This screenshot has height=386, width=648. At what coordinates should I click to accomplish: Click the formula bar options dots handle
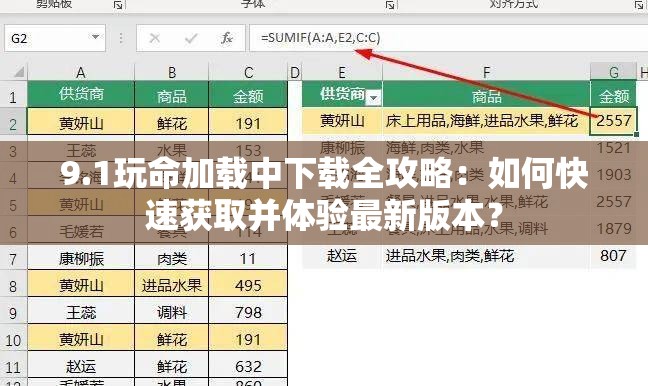click(121, 38)
